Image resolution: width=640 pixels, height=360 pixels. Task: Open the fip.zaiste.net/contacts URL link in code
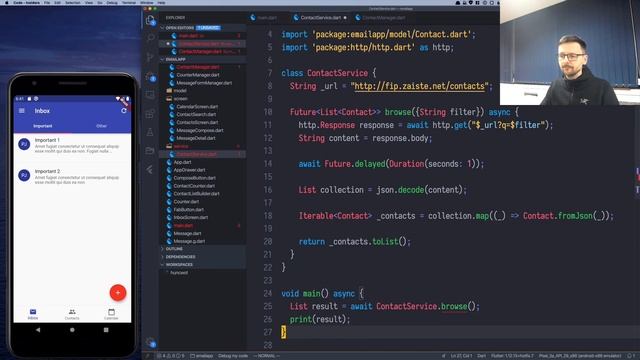click(419, 87)
